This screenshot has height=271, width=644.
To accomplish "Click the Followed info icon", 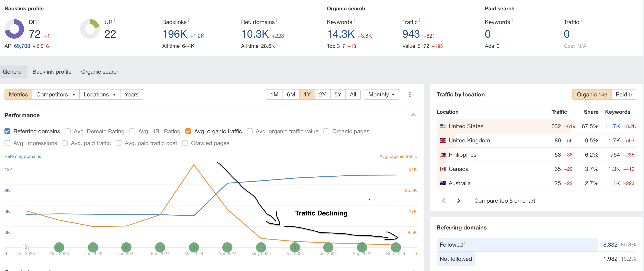I will coord(465,243).
